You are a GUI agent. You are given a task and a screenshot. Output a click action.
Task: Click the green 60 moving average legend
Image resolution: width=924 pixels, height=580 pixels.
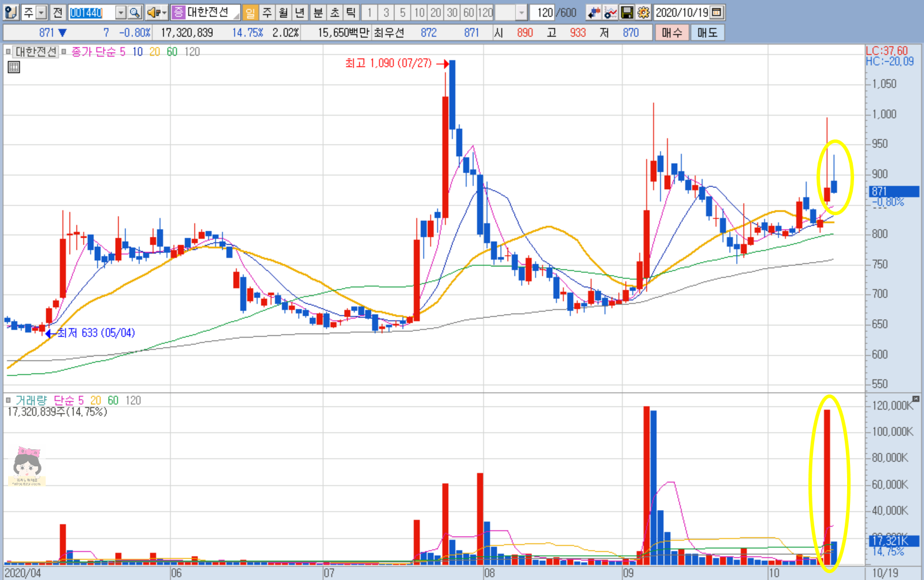(x=172, y=51)
